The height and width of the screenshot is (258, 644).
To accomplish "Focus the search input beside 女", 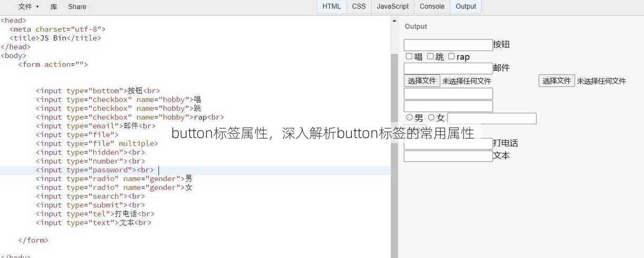I will 492,118.
